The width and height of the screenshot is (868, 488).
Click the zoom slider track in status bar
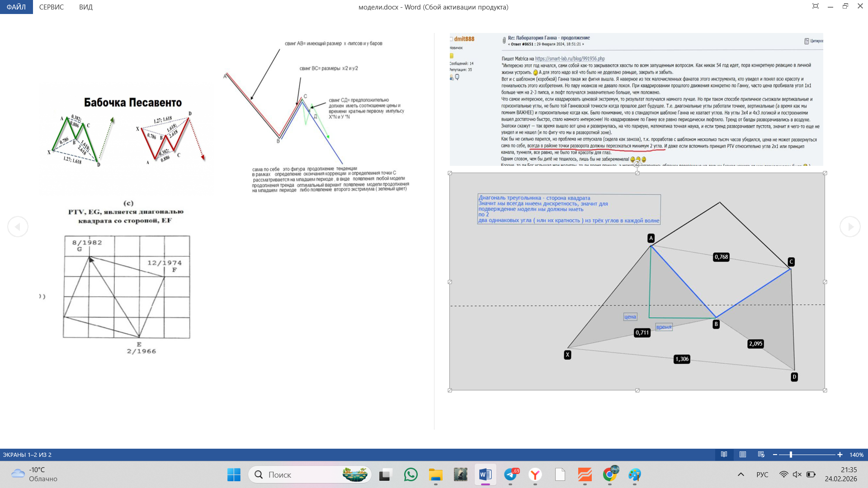click(x=814, y=455)
